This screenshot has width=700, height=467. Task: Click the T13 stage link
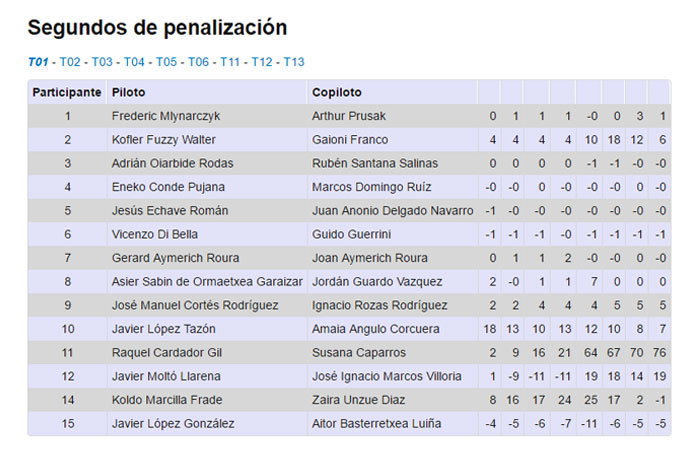294,62
